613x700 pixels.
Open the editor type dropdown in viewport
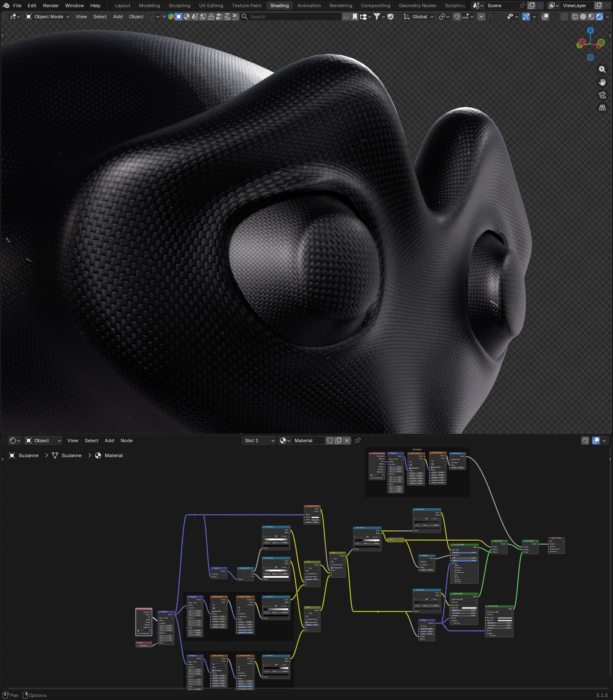point(14,17)
